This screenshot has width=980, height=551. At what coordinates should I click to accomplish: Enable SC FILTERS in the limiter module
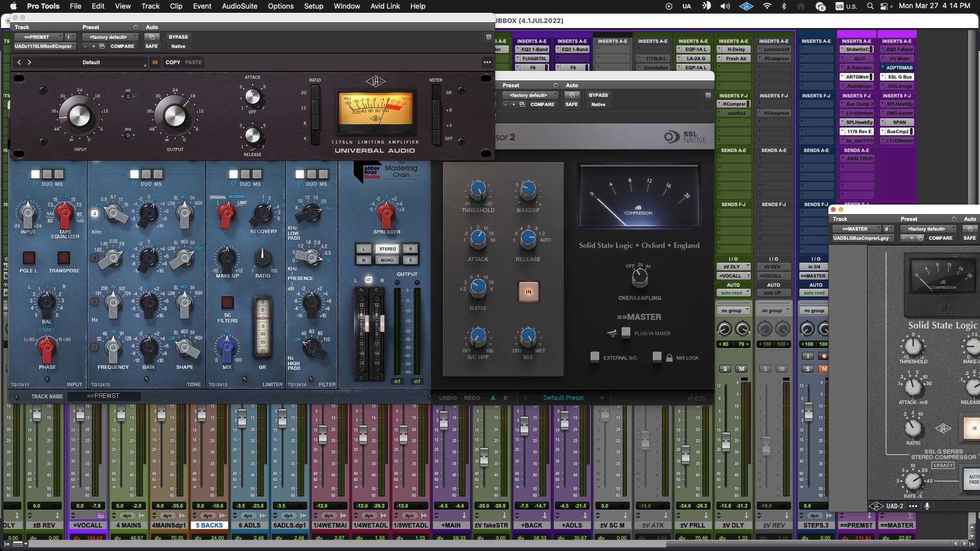point(228,303)
